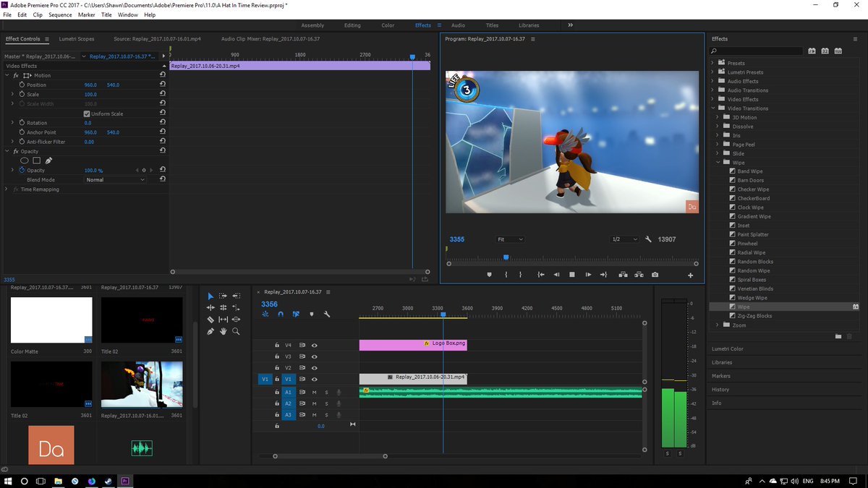This screenshot has width=868, height=488.
Task: Toggle lock on V3 track
Action: 277,356
